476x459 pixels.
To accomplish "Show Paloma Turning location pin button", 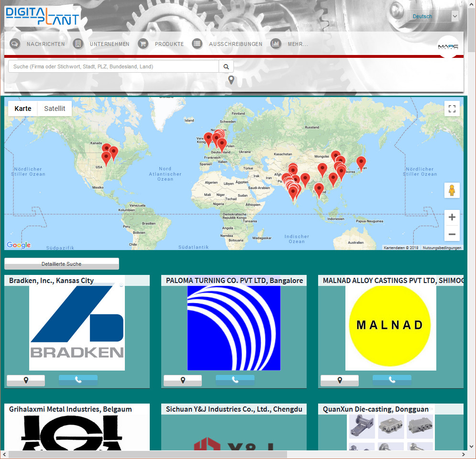I will click(183, 380).
